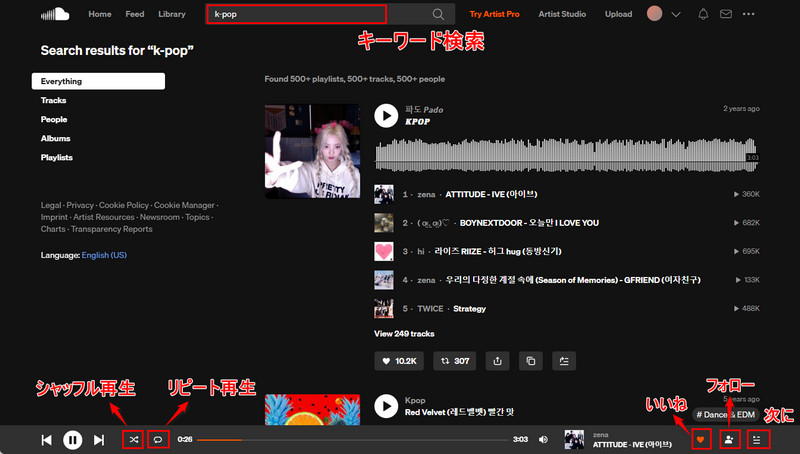Open current track artwork in player
This screenshot has width=800, height=454.
tap(574, 440)
